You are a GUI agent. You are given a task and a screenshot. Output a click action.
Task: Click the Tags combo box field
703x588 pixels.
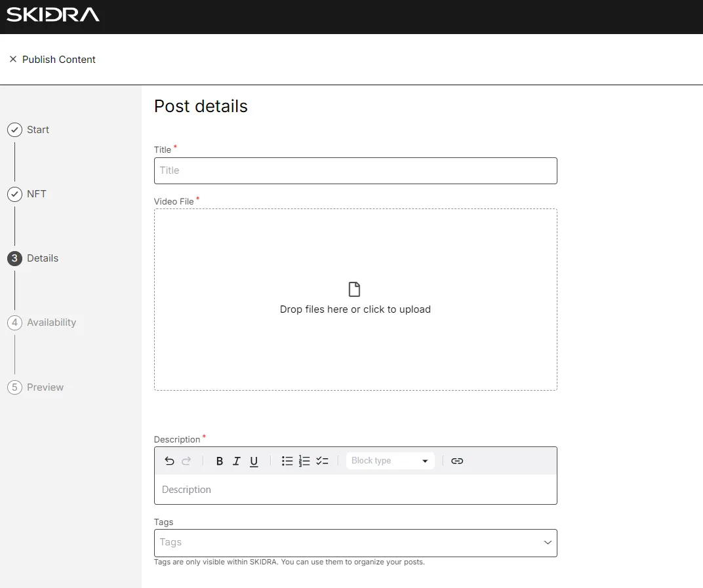pos(355,543)
